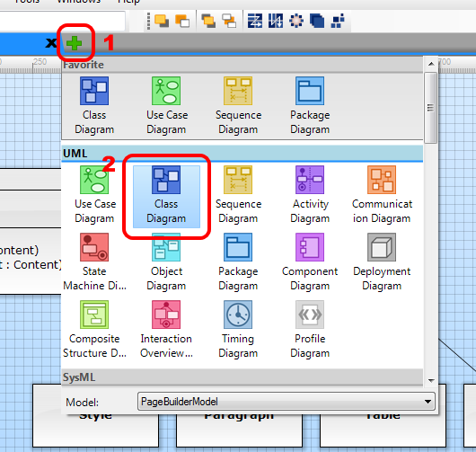Screen dimensions: 476x452
Task: Click the stacked squares toolbar icon
Action: tap(317, 21)
